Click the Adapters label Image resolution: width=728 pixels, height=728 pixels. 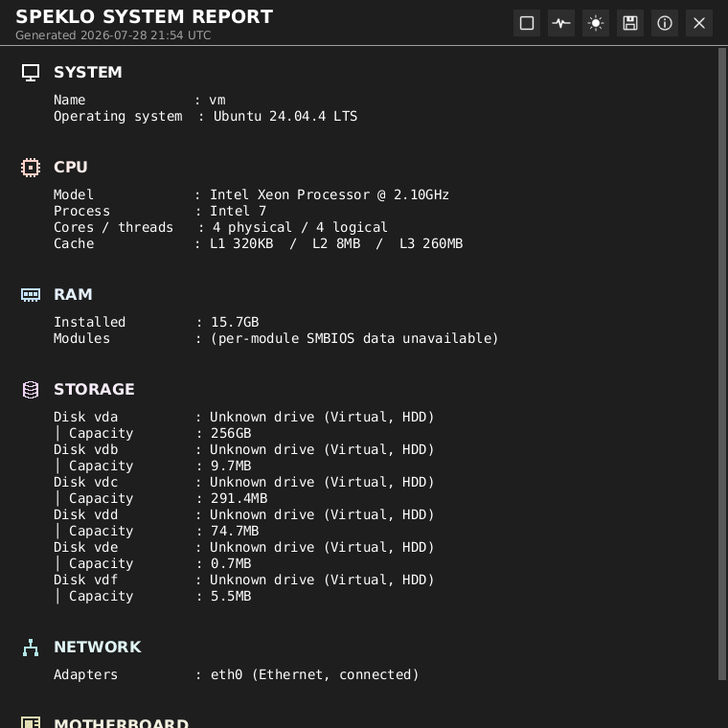(86, 674)
